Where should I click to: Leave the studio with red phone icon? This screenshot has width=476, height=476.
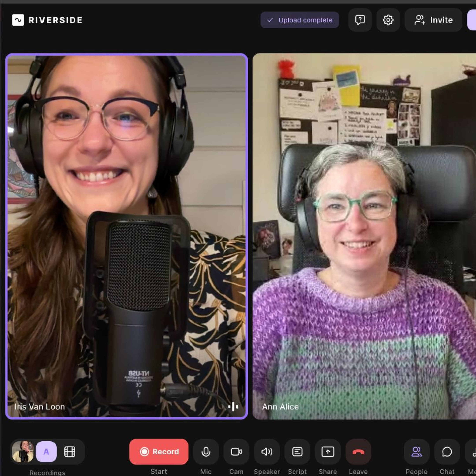(358, 452)
